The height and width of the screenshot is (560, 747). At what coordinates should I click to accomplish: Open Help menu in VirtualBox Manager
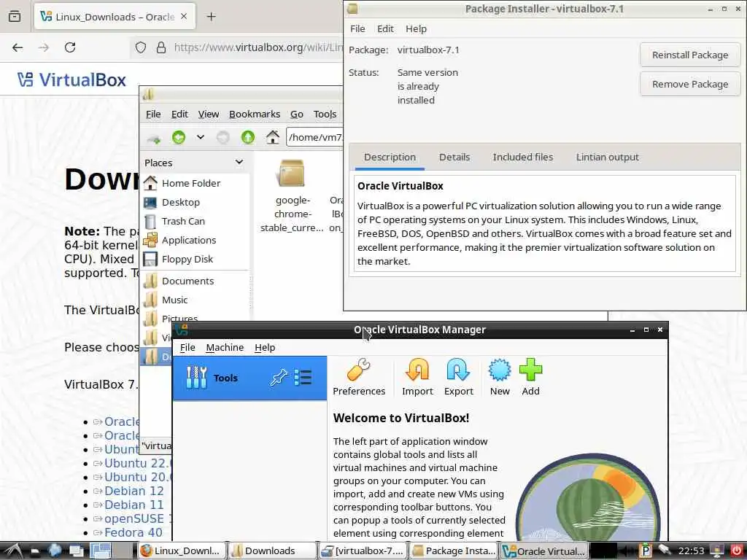(x=264, y=348)
